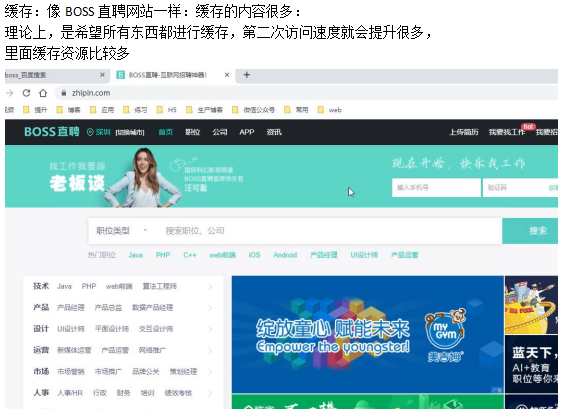Screen dimensions: 567x419
Task: Open the 公司 nav item
Action: tap(220, 132)
